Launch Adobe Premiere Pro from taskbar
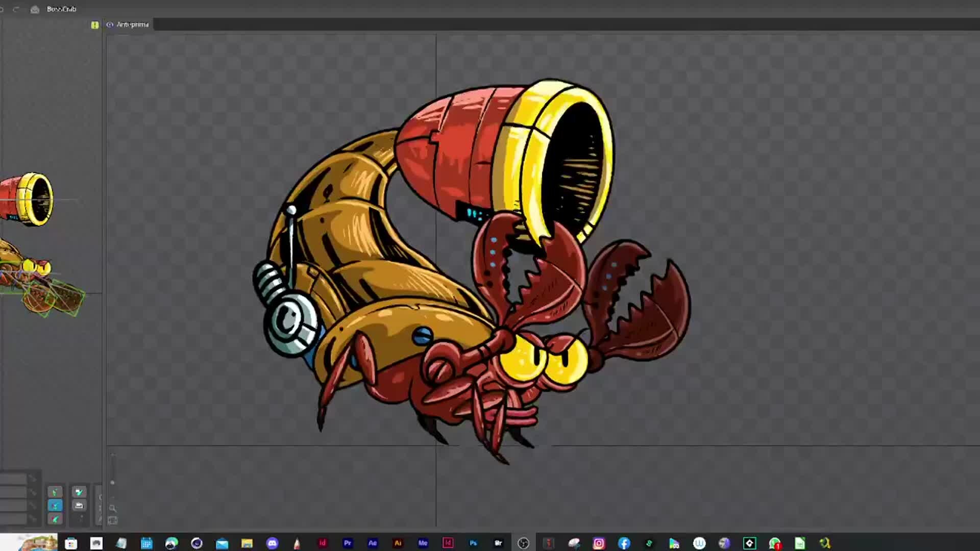The width and height of the screenshot is (980, 551). tap(348, 543)
